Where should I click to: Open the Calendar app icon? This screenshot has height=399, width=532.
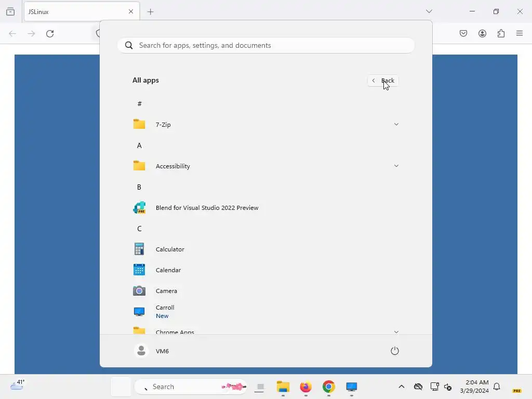[139, 270]
